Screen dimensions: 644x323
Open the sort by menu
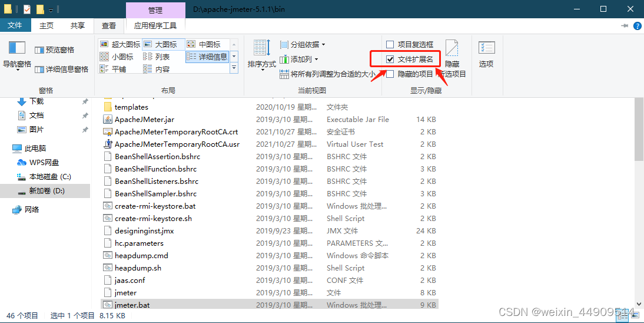(x=261, y=55)
